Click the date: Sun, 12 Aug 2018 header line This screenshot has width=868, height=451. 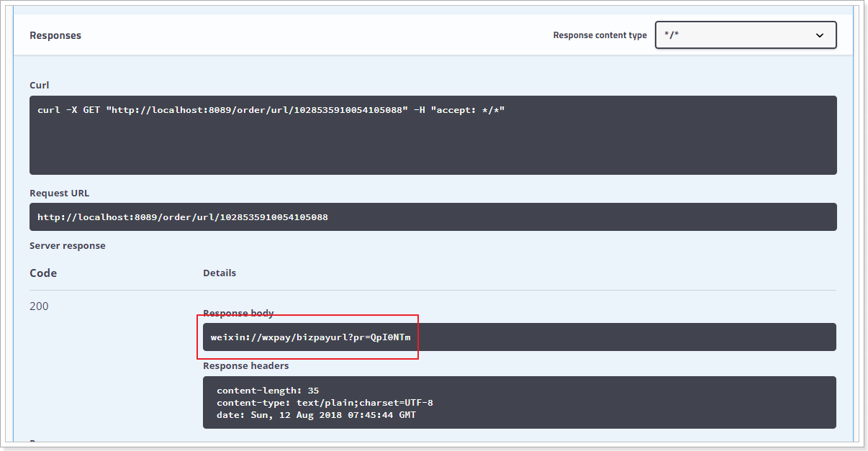pos(316,415)
